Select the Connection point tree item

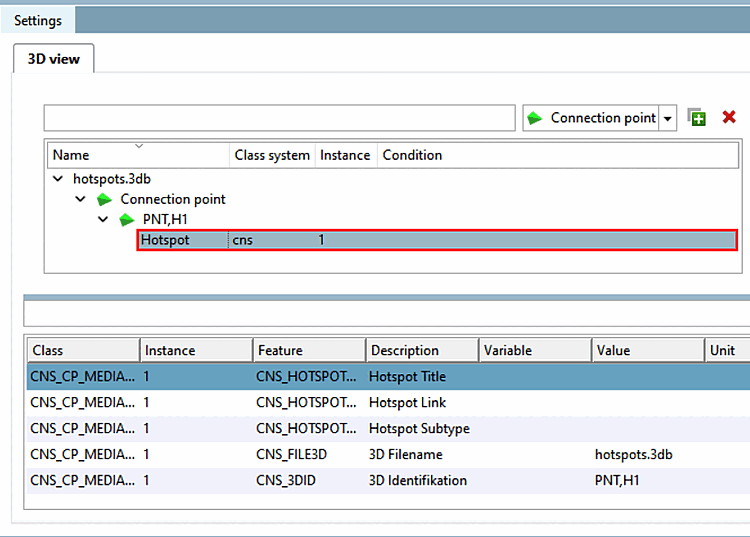173,199
